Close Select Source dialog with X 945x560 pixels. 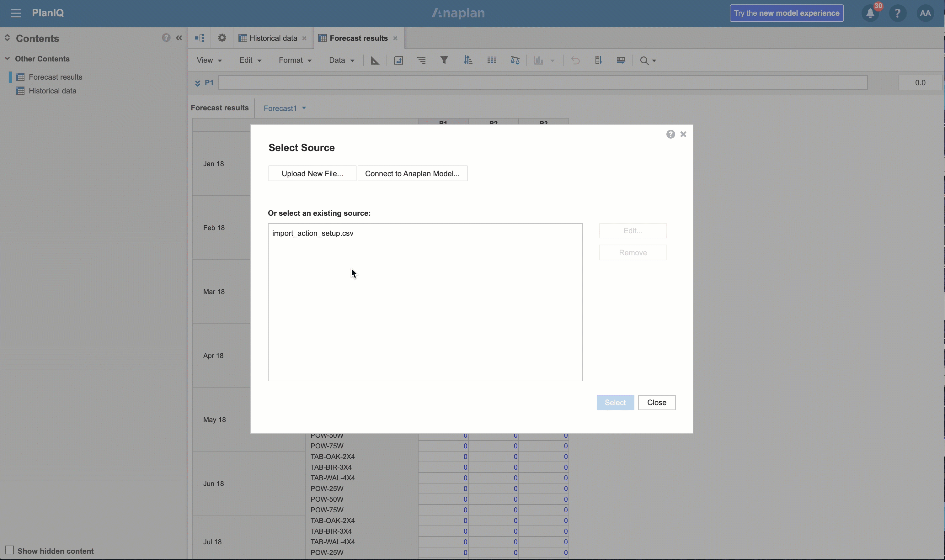click(683, 134)
